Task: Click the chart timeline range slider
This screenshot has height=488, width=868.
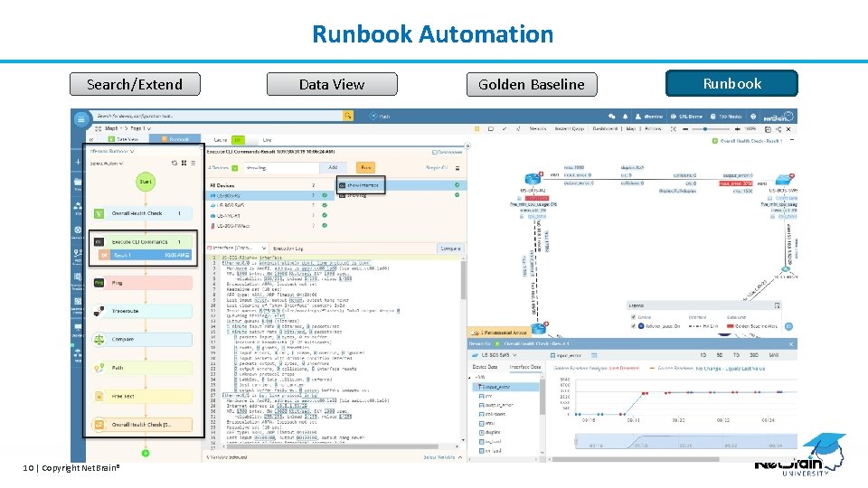Action: [686, 443]
